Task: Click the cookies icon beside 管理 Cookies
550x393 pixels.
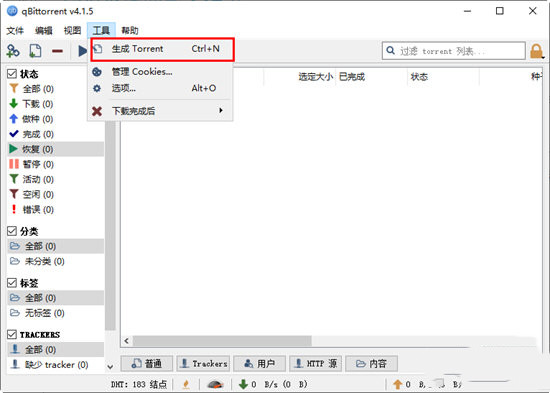Action: click(x=97, y=72)
